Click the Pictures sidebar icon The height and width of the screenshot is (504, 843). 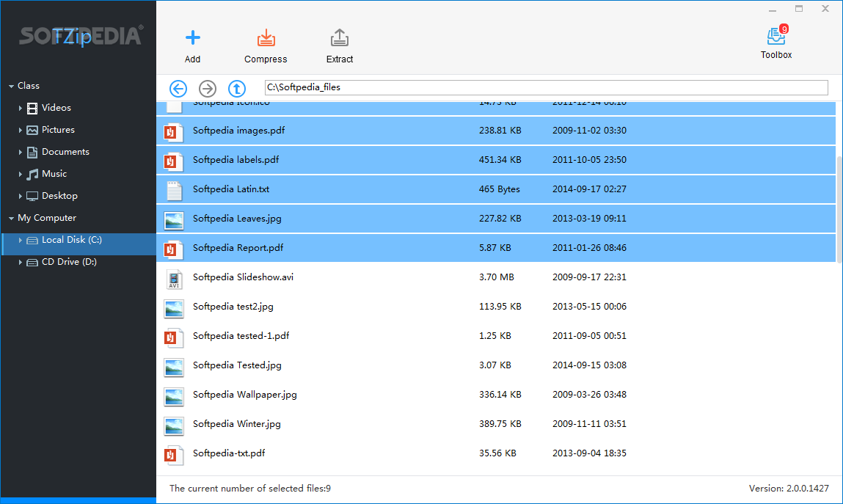32,130
